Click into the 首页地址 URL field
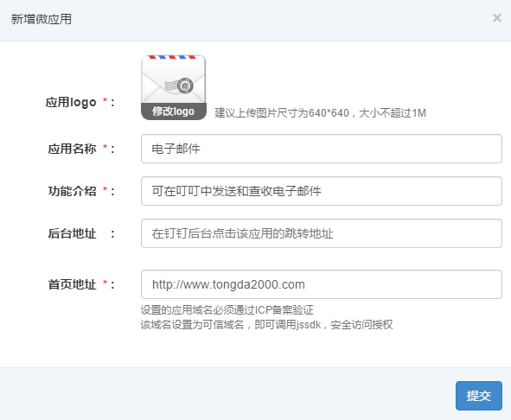This screenshot has width=511, height=420. click(x=322, y=284)
